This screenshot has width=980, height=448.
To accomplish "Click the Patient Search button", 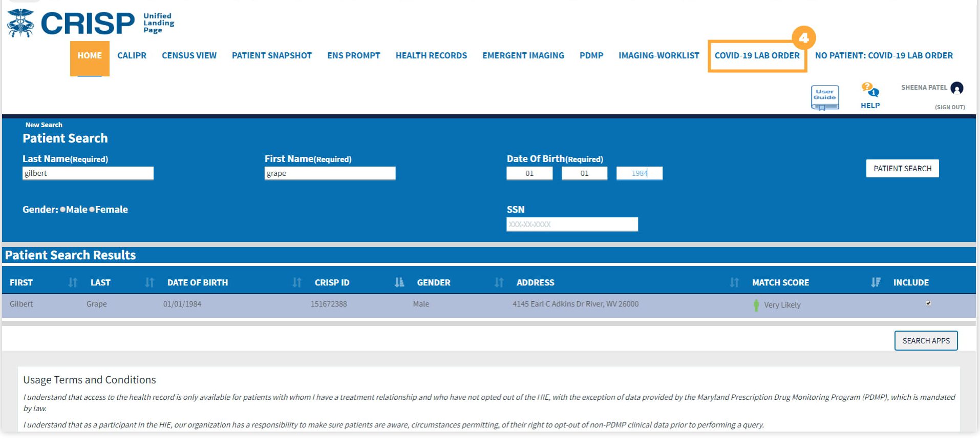I will [902, 169].
